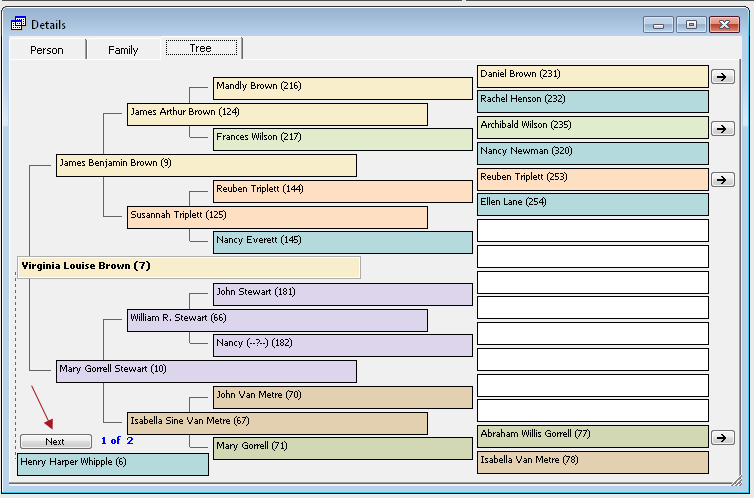
Task: Select Rachel Henson (232)
Action: tap(592, 101)
